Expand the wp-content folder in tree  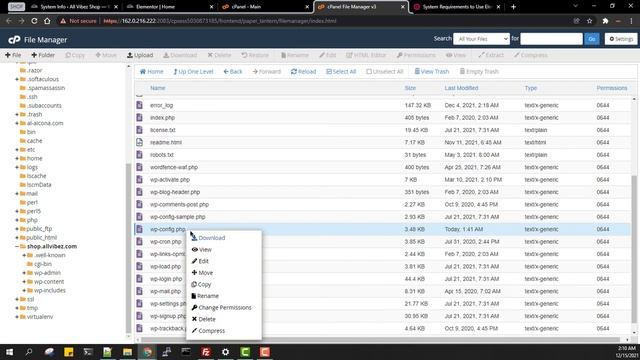point(24,282)
